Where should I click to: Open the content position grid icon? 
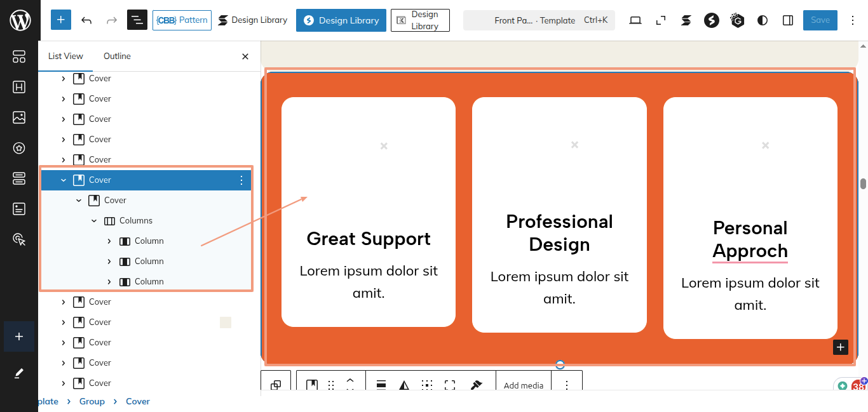point(427,385)
